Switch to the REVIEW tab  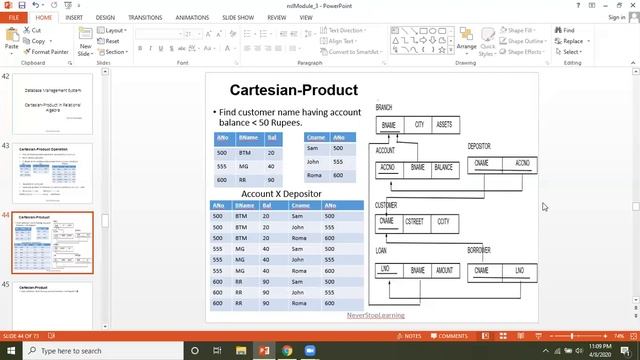pos(277,18)
